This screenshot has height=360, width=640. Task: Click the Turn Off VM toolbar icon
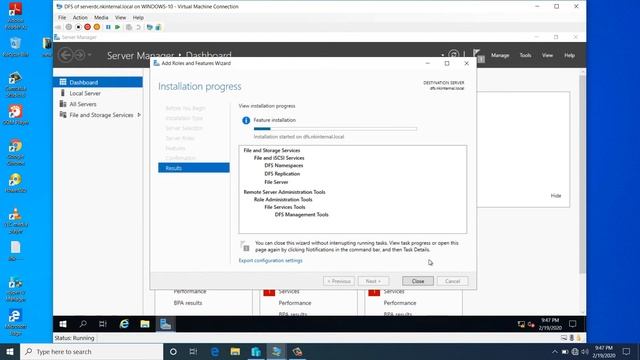point(78,27)
